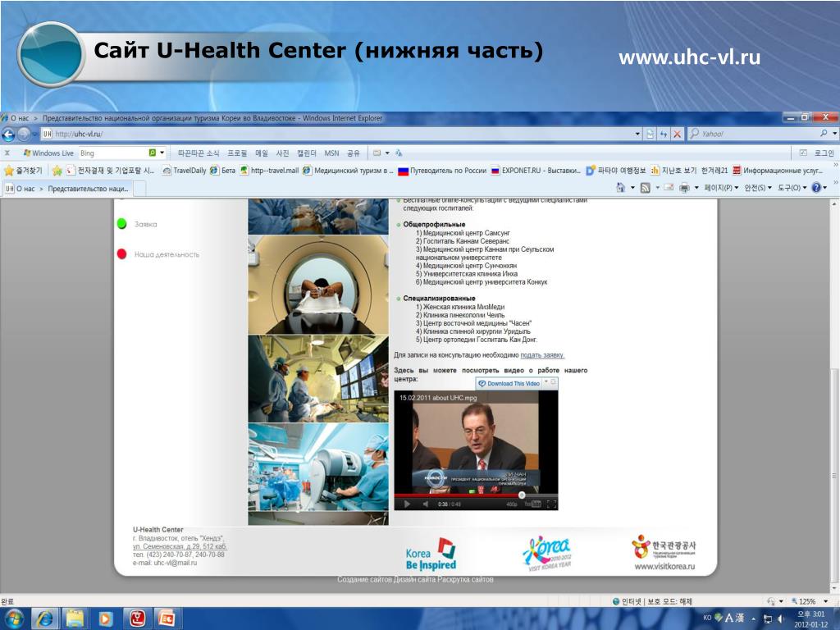Open a new blank tab
Viewport: 840px width, 630px height.
coord(139,189)
